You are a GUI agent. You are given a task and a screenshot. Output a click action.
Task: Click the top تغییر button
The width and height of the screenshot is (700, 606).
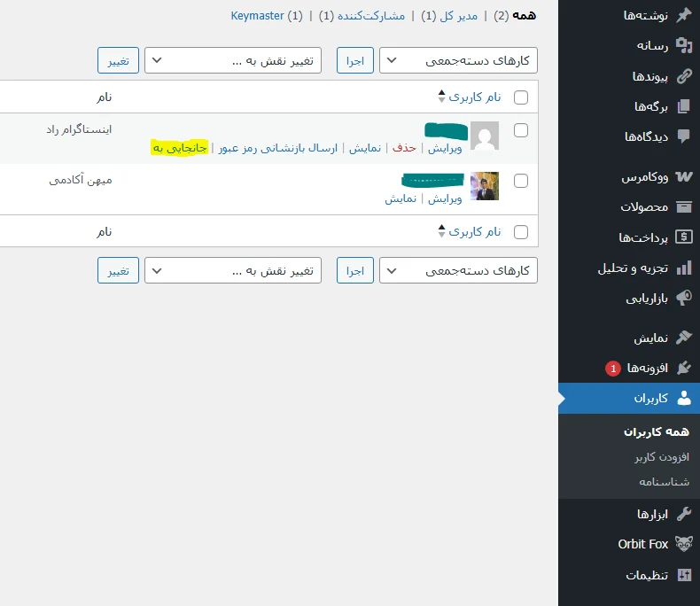pyautogui.click(x=119, y=60)
